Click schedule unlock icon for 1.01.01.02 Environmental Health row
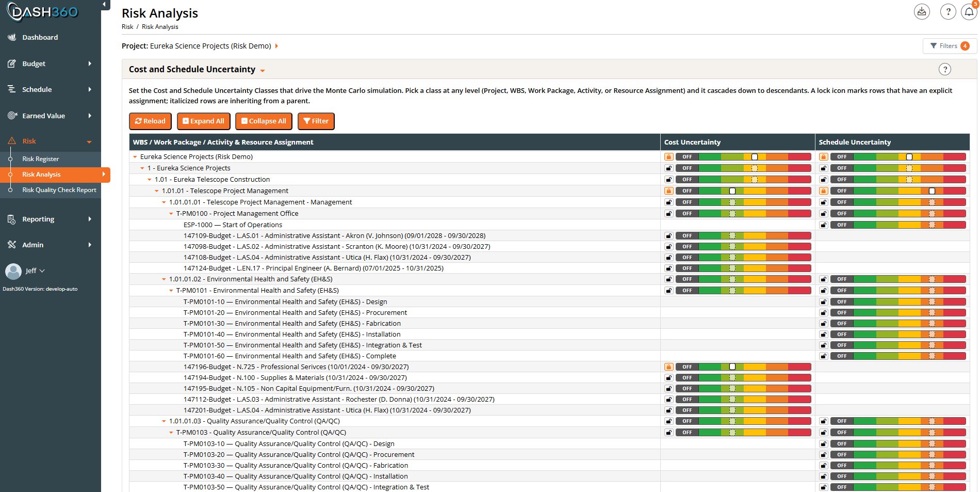 coord(824,279)
